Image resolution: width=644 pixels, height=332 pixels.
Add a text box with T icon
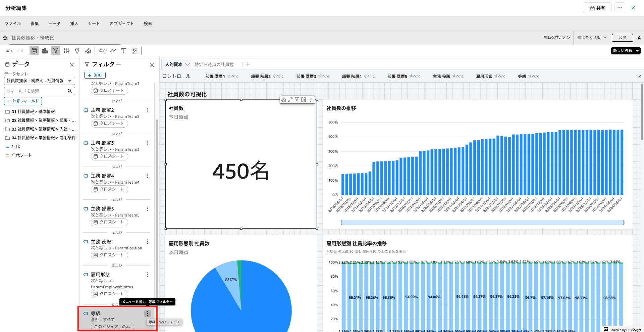point(124,51)
